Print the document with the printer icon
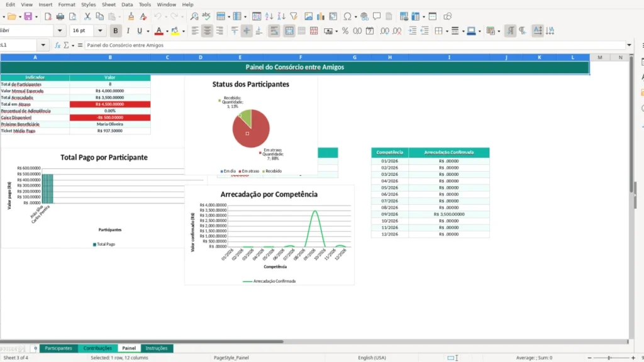This screenshot has height=362, width=644. [x=60, y=16]
